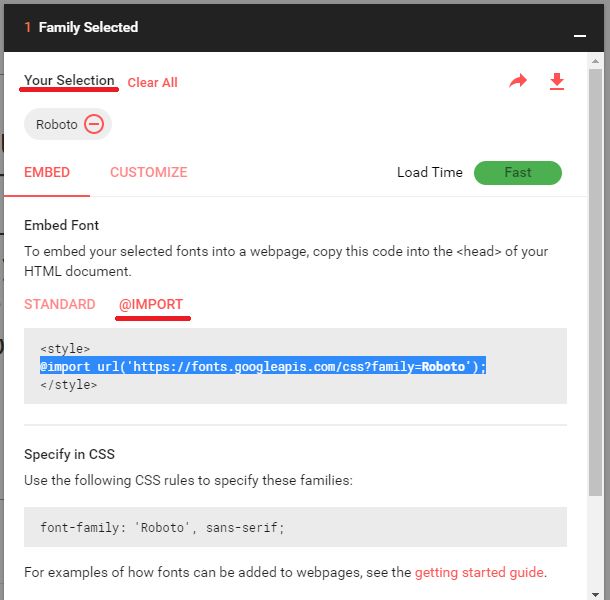Open the getting started guide link

[479, 572]
